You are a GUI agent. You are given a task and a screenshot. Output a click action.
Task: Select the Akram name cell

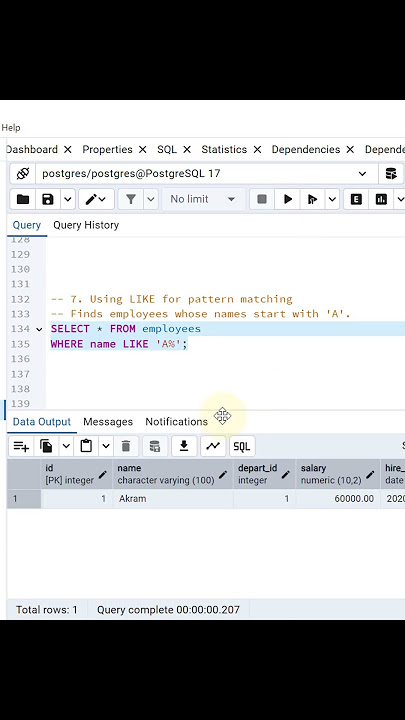[173, 499]
